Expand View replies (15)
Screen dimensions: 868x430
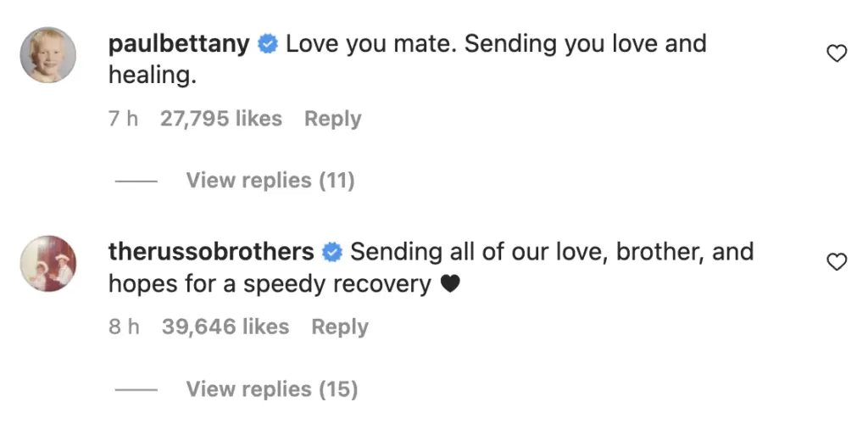tap(272, 389)
